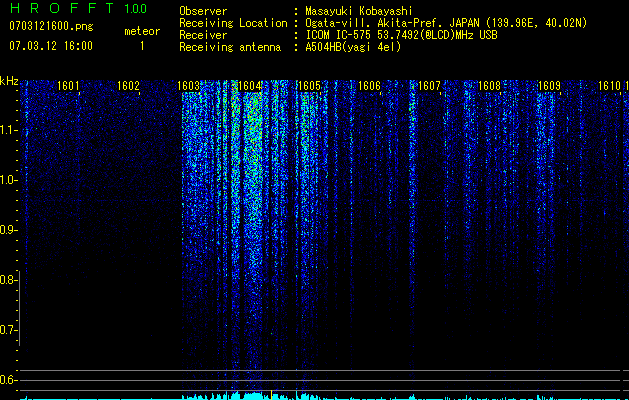
Task: Click the 1602 time marker
Action: click(128, 86)
